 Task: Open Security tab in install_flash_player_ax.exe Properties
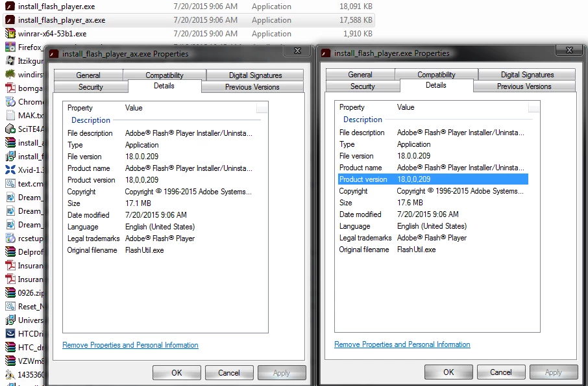click(91, 86)
